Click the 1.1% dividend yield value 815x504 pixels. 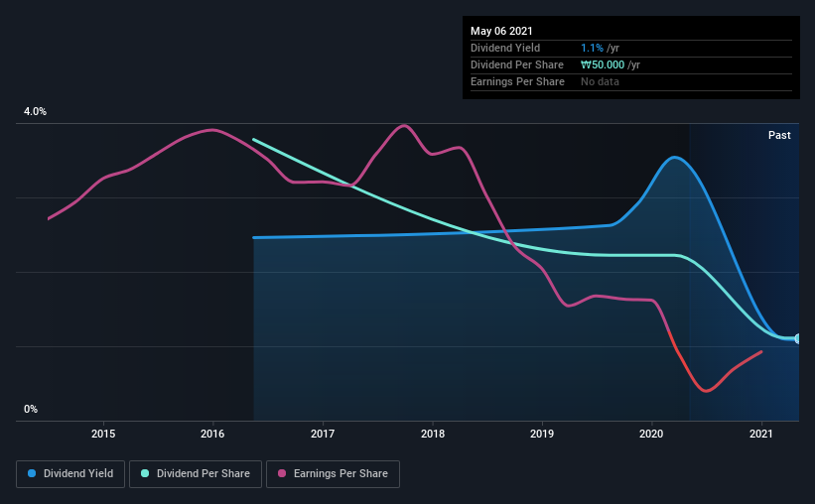(x=592, y=48)
